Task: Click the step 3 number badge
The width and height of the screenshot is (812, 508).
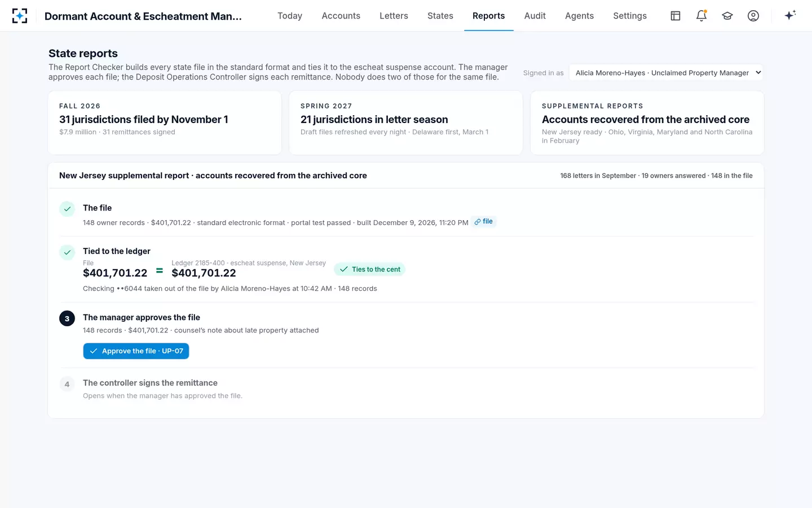Action: [67, 318]
